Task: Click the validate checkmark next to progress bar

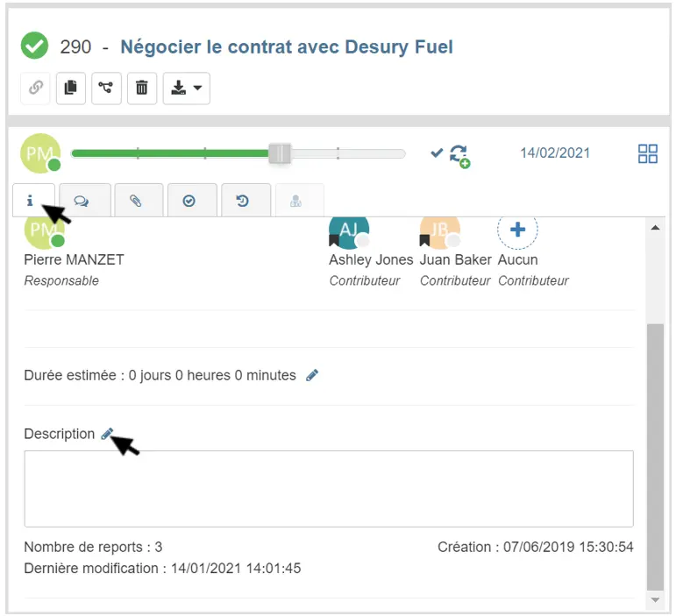Action: click(437, 153)
